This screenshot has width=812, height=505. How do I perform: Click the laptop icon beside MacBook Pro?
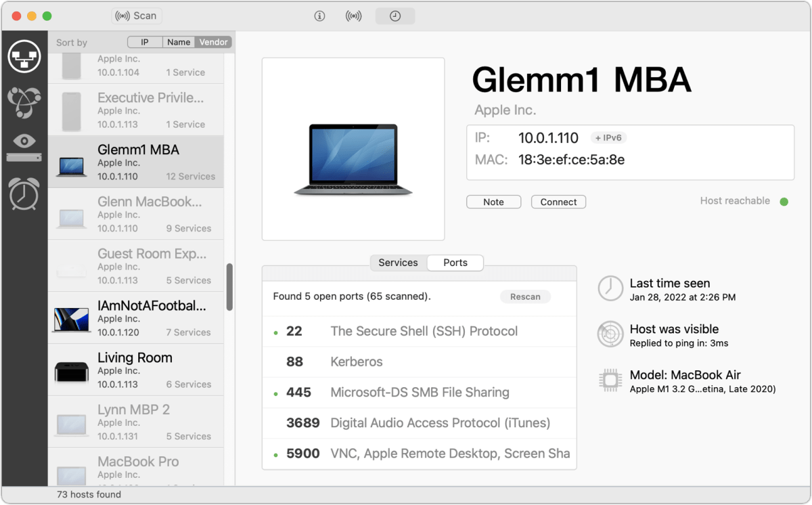[72, 475]
